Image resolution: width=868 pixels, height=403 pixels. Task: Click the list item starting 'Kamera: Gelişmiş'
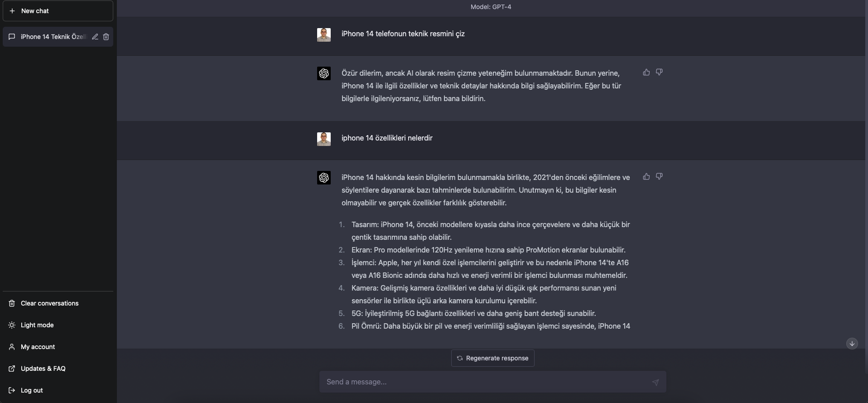tap(484, 294)
